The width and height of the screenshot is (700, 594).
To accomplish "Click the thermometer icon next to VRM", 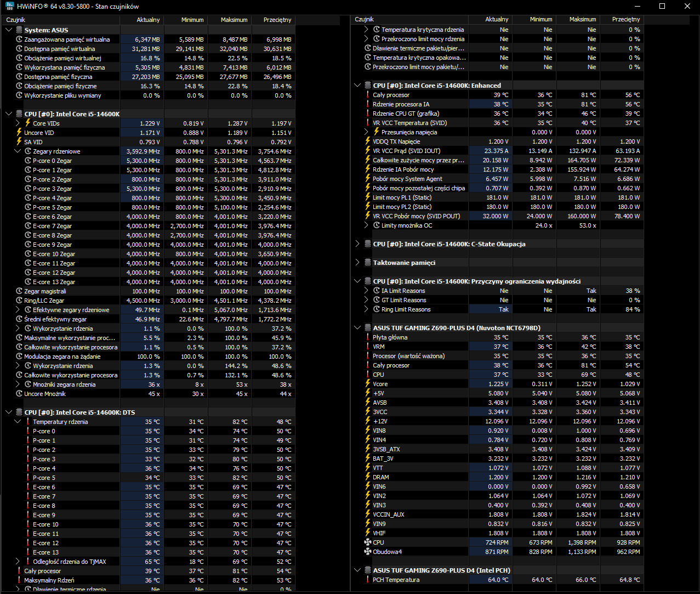I will [368, 347].
